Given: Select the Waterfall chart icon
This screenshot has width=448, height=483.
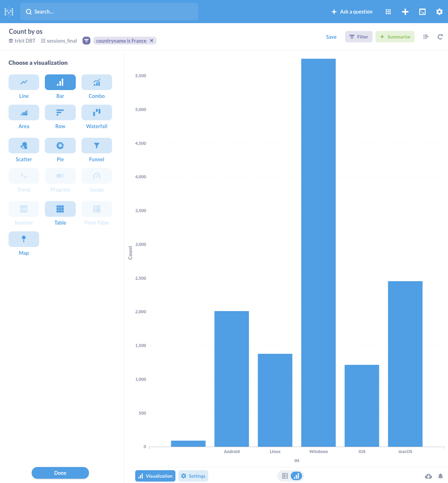Looking at the screenshot, I should (x=96, y=112).
